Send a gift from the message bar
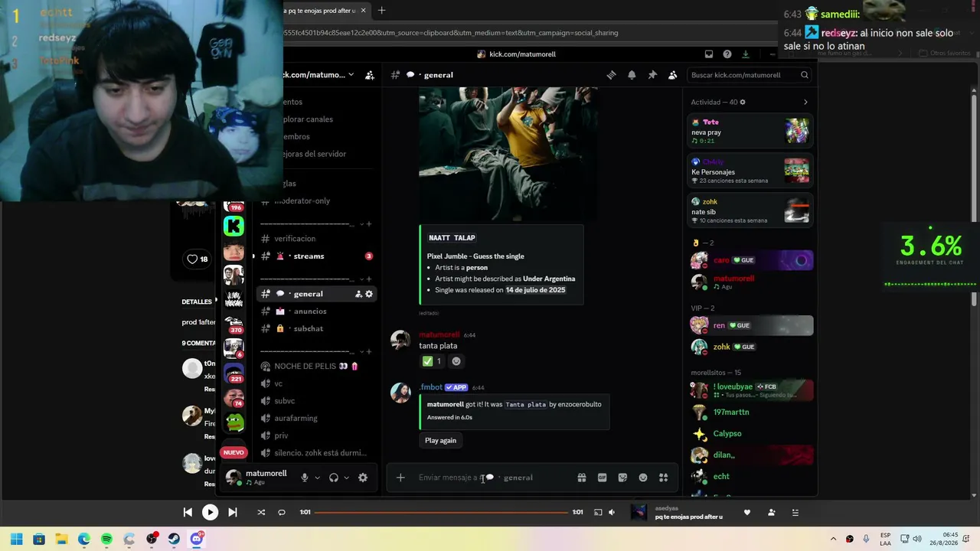 (x=582, y=478)
